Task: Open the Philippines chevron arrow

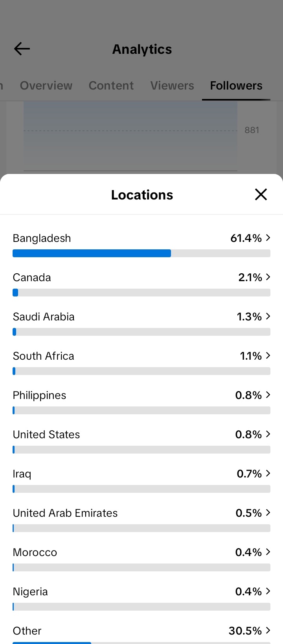Action: [268, 395]
